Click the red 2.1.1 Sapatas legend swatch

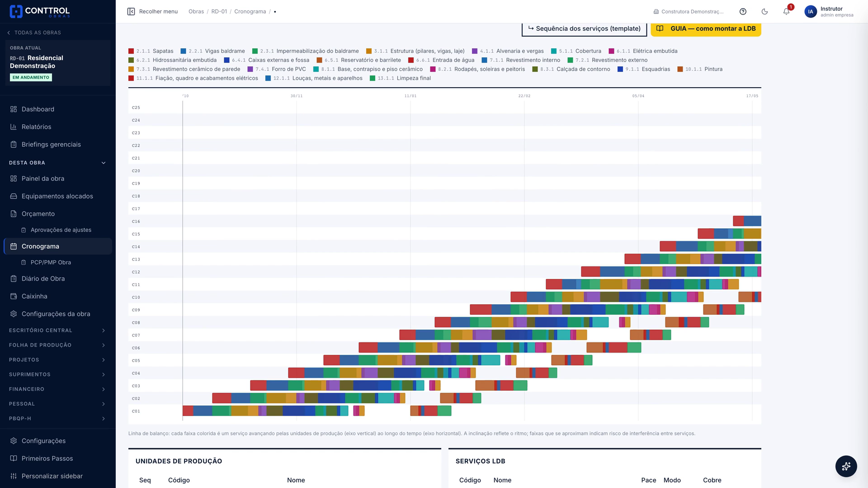point(131,51)
